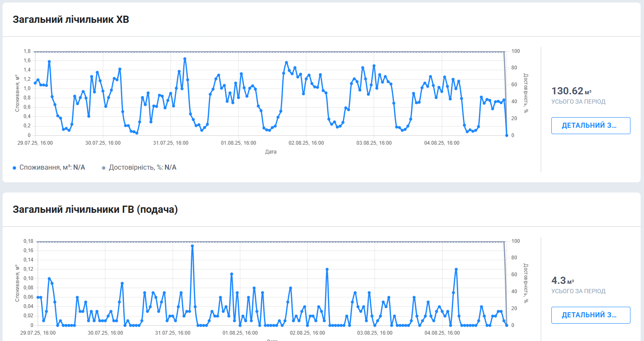The image size is (644, 341).
Task: Click the gray Достовірність legend dot
Action: pos(104,168)
